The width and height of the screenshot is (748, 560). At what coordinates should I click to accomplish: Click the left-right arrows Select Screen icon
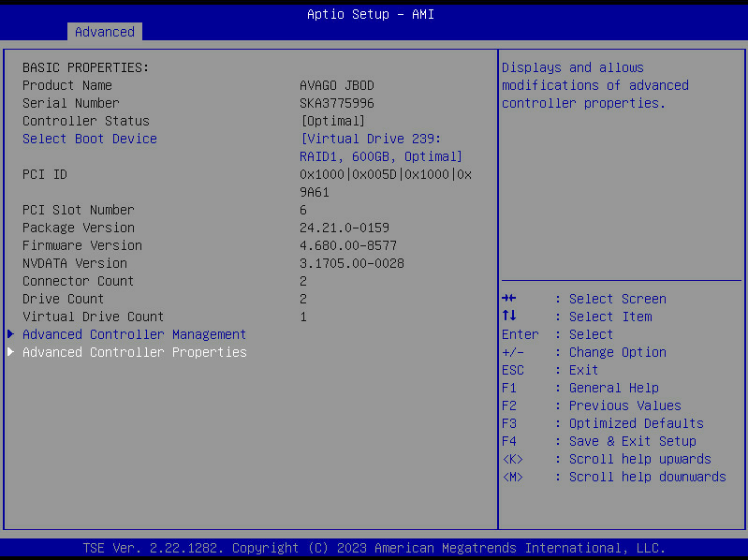point(509,298)
